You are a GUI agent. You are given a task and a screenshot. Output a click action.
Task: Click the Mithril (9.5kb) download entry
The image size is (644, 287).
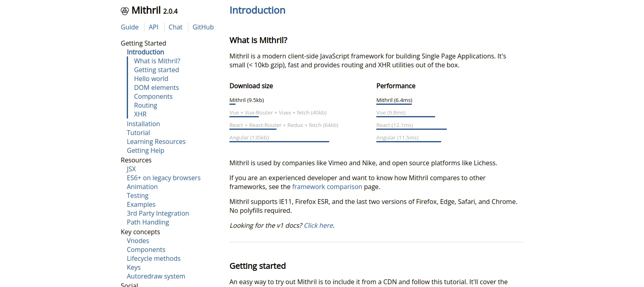pyautogui.click(x=247, y=100)
